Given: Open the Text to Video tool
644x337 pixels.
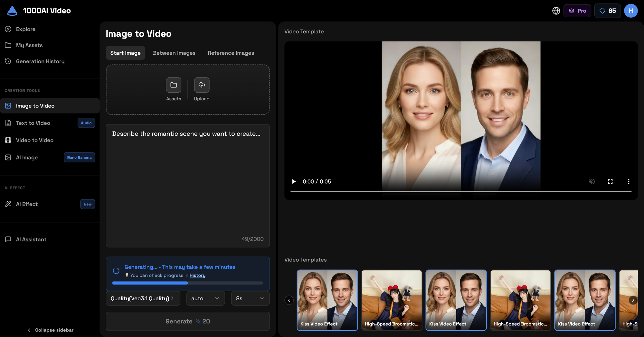Looking at the screenshot, I should pyautogui.click(x=33, y=123).
